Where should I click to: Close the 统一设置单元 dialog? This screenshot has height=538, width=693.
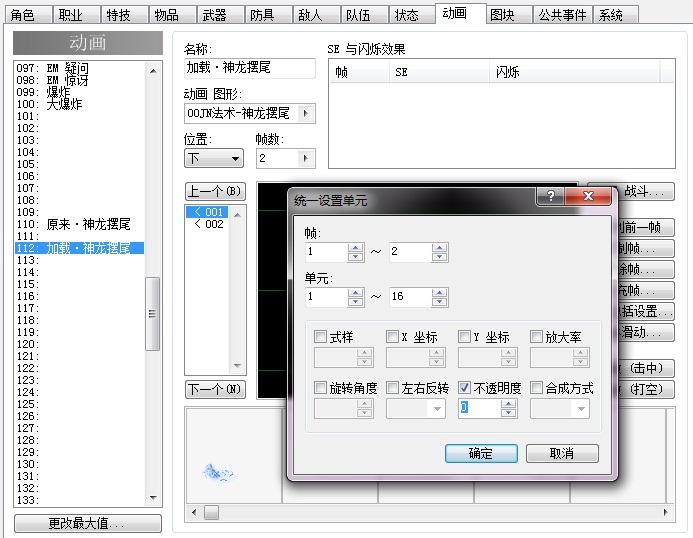point(588,195)
